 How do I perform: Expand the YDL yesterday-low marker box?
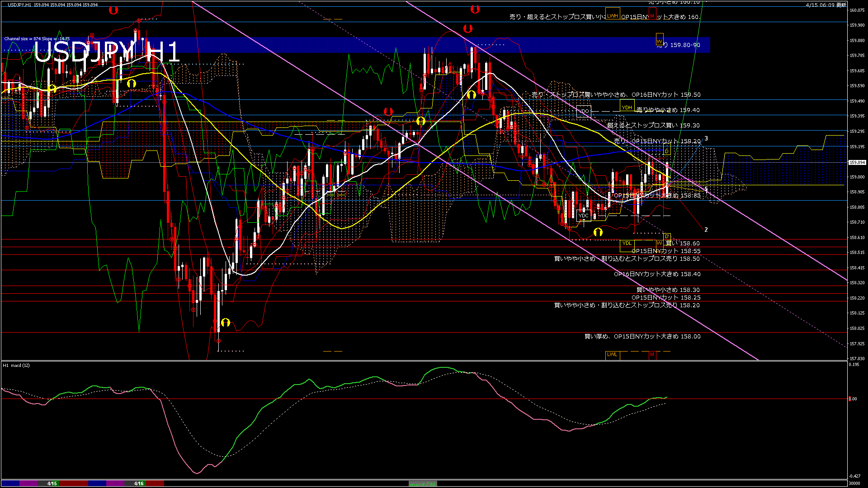click(x=627, y=244)
